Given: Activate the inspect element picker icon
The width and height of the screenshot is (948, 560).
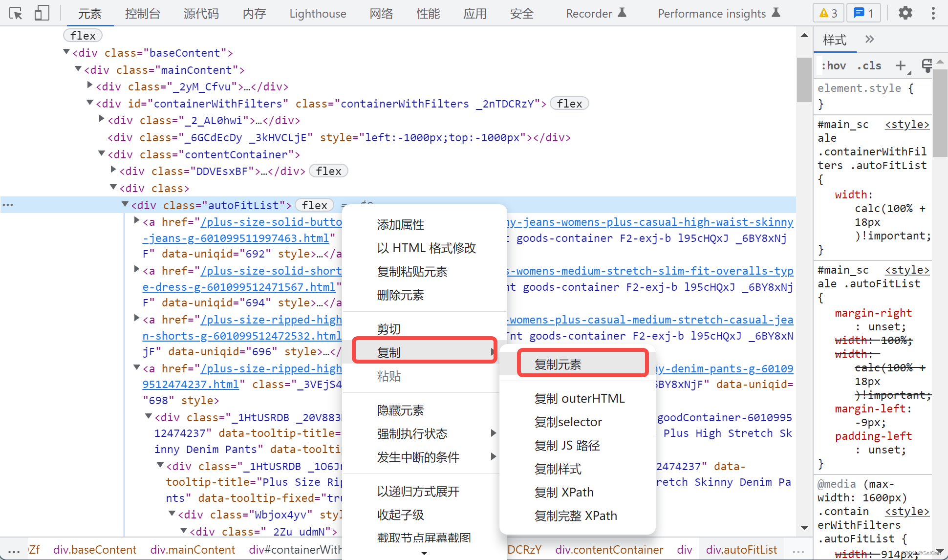Looking at the screenshot, I should (x=16, y=13).
